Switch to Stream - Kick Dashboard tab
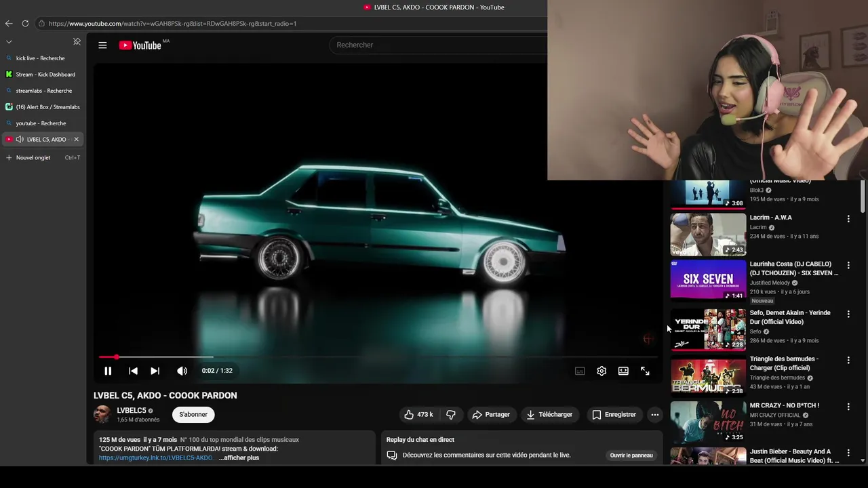Viewport: 868px width, 488px height. (43, 75)
